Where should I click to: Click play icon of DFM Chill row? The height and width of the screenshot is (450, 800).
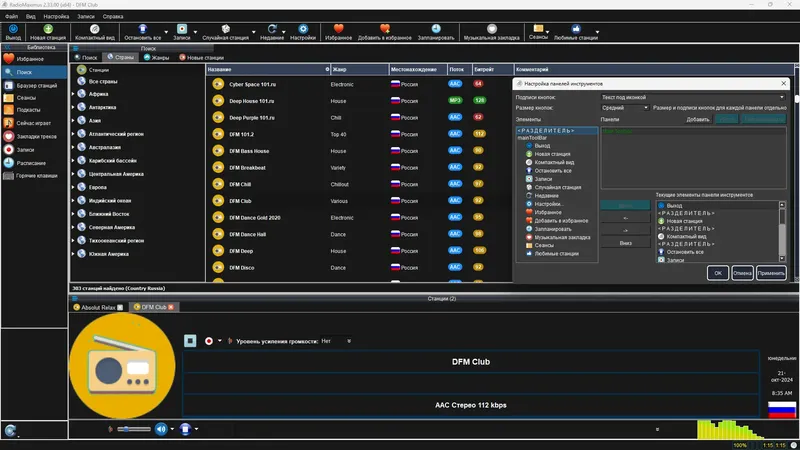point(218,184)
